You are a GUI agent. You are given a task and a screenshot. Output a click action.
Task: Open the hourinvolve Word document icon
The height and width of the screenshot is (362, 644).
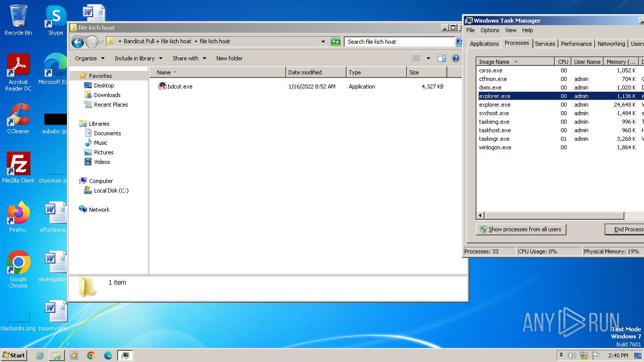[55, 316]
